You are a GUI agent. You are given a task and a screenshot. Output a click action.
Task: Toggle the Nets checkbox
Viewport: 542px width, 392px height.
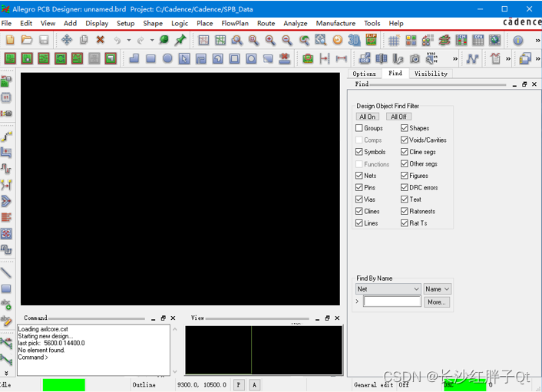click(359, 176)
